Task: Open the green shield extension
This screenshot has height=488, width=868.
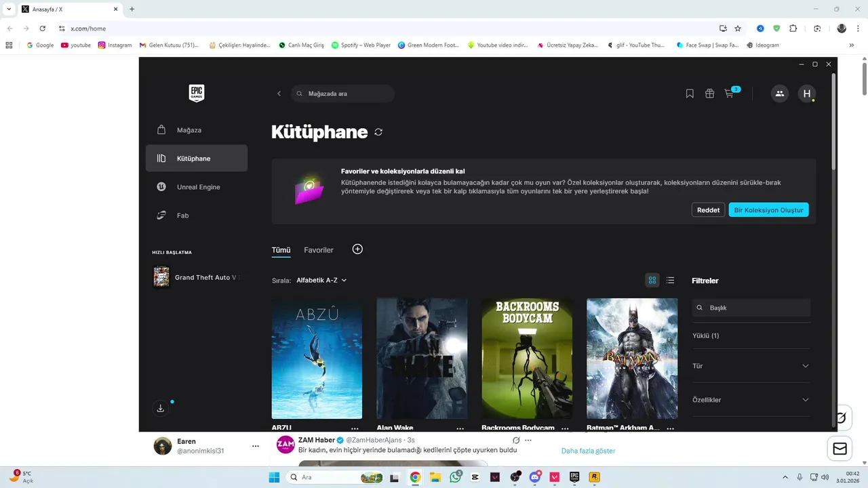Action: click(x=776, y=28)
